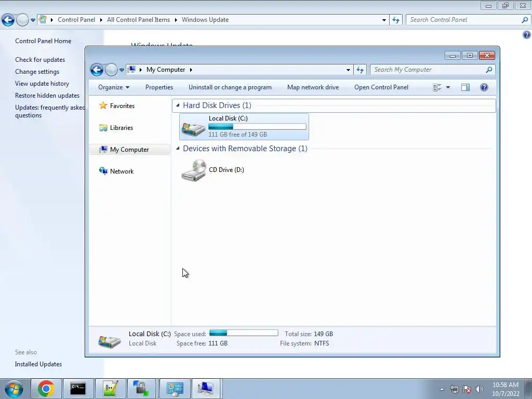Image resolution: width=532 pixels, height=399 pixels.
Task: Click '111 GB free of 149 GB' text
Action: 237,135
